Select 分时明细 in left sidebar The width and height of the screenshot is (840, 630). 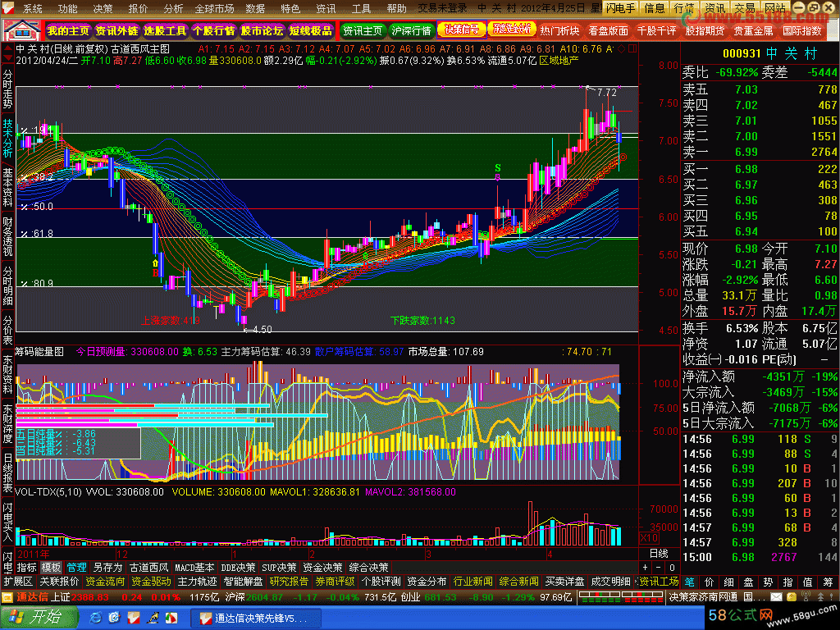[7, 285]
